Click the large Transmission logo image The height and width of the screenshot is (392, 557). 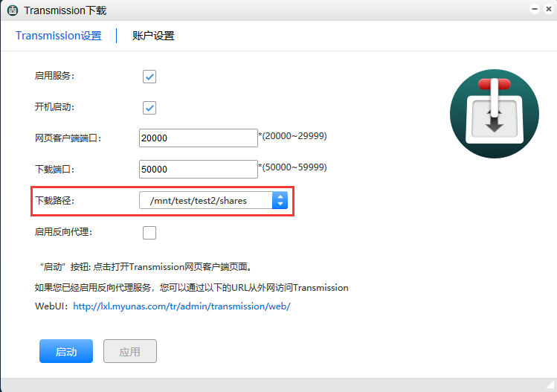coord(494,114)
